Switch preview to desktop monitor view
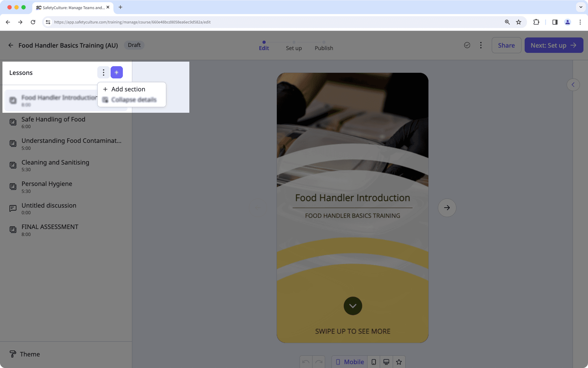The width and height of the screenshot is (588, 368). tap(386, 362)
